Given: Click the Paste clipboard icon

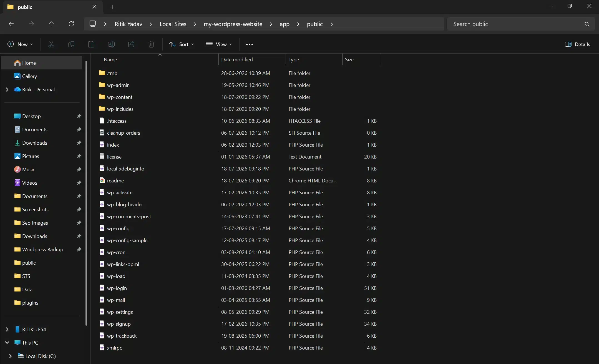Looking at the screenshot, I should click(x=91, y=44).
